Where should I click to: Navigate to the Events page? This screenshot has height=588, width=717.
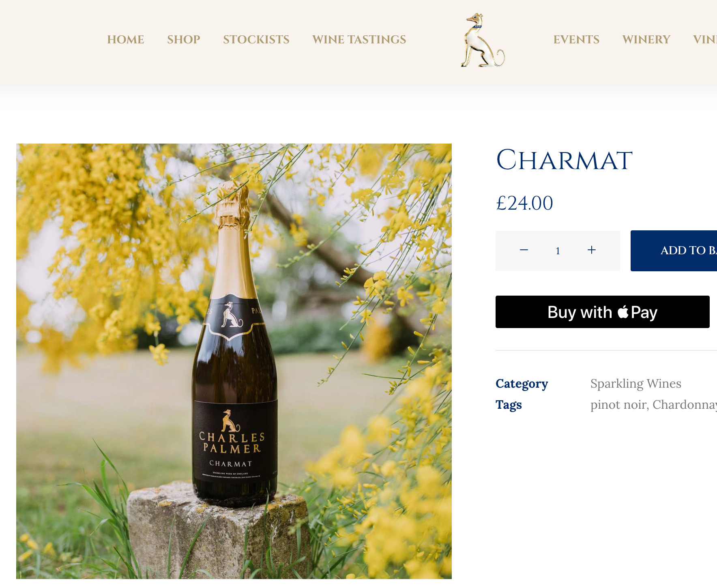tap(576, 39)
